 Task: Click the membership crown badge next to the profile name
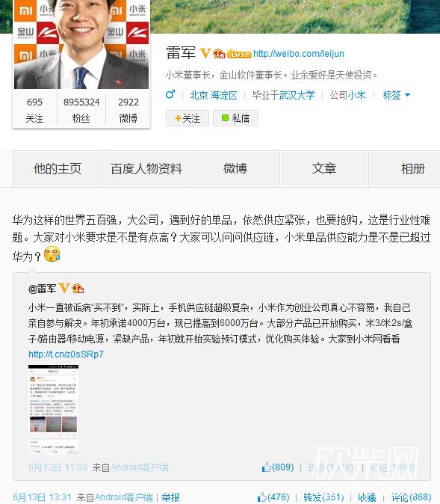219,54
